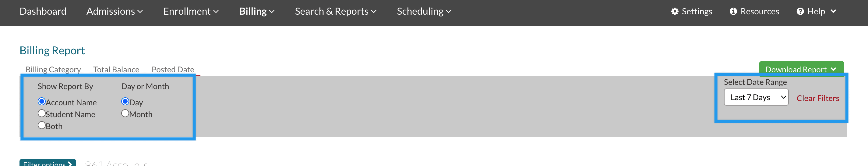Expand the Enrollment navigation menu
This screenshot has height=166, width=868.
[191, 12]
